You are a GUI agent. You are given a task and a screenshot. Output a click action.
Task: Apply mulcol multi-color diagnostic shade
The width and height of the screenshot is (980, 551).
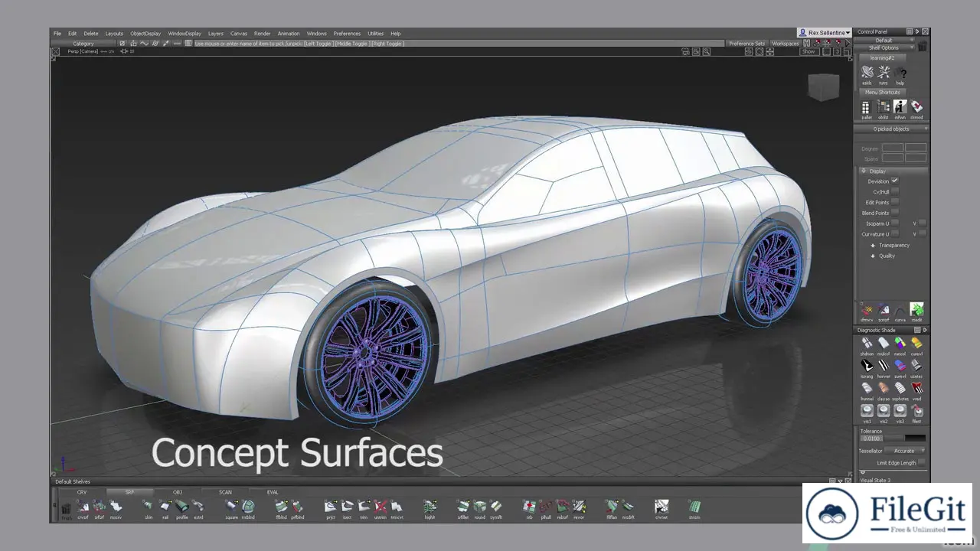tap(884, 346)
